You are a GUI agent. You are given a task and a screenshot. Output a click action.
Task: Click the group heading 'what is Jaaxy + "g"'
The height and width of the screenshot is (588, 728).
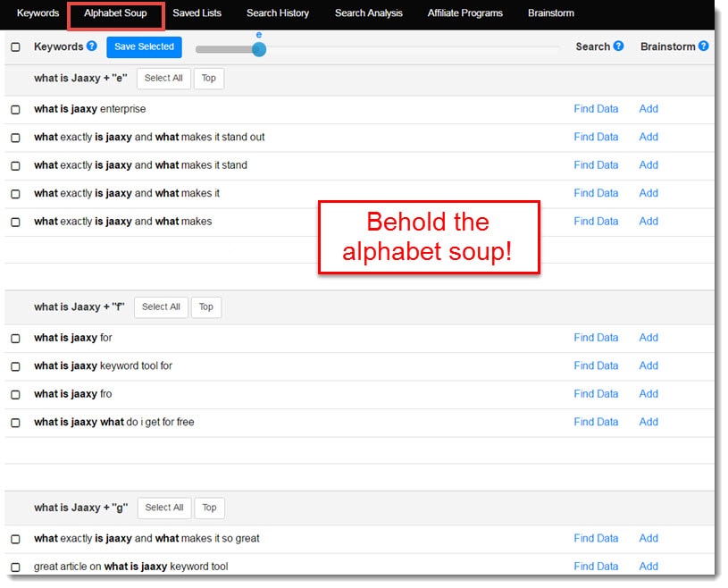[80, 508]
